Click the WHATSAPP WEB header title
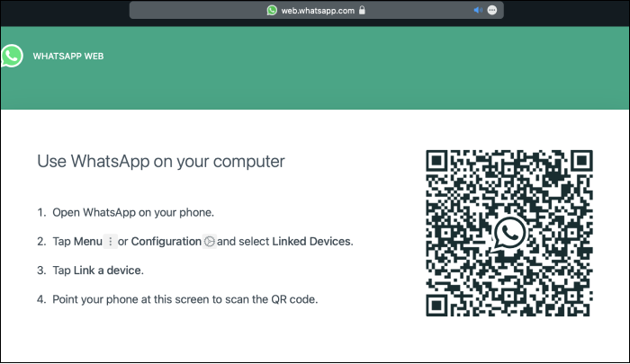The image size is (630, 364). pos(68,57)
